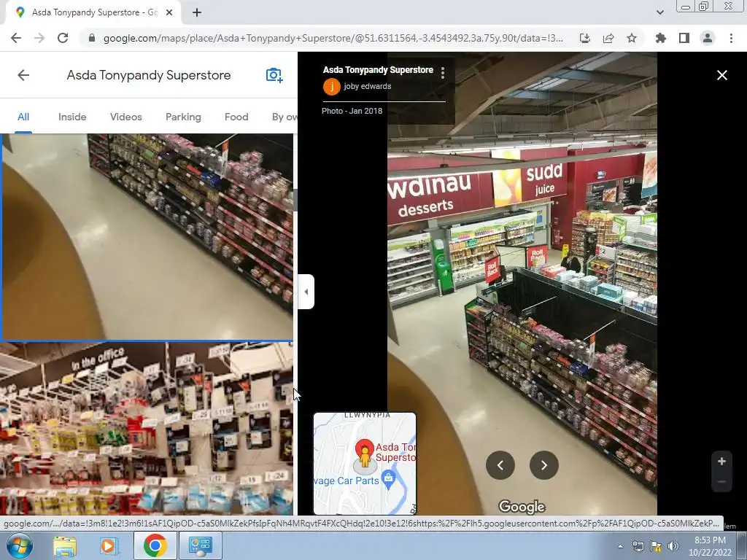Open the network tray icon
The image size is (747, 560).
638,546
